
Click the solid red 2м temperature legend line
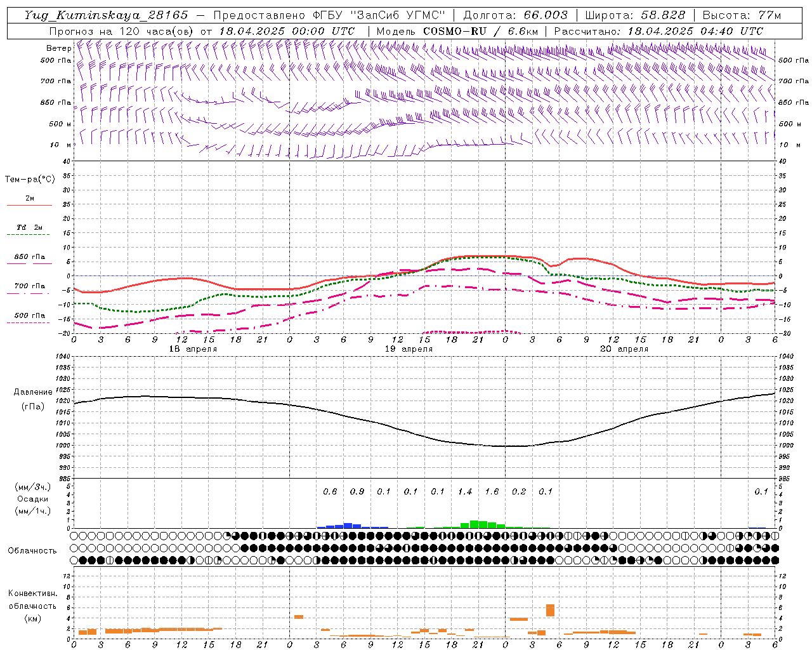(29, 205)
